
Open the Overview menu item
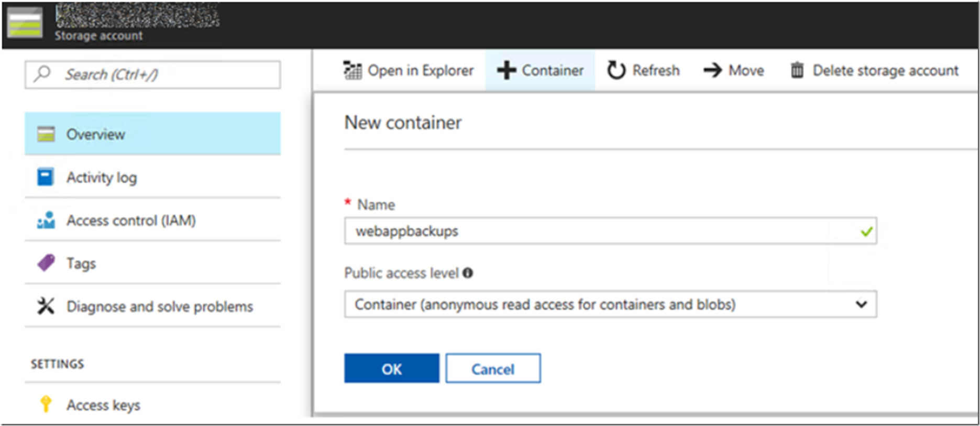pos(152,134)
